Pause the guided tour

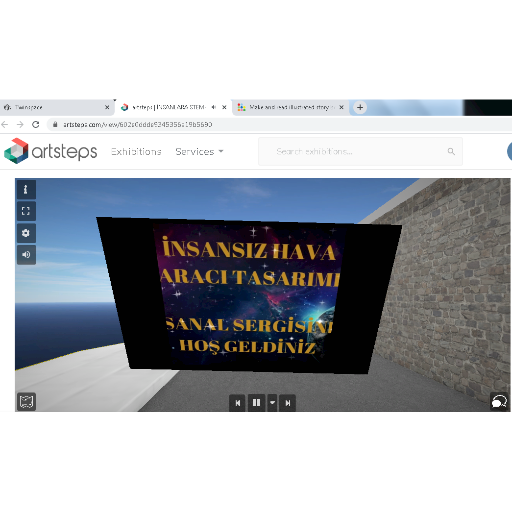click(256, 403)
